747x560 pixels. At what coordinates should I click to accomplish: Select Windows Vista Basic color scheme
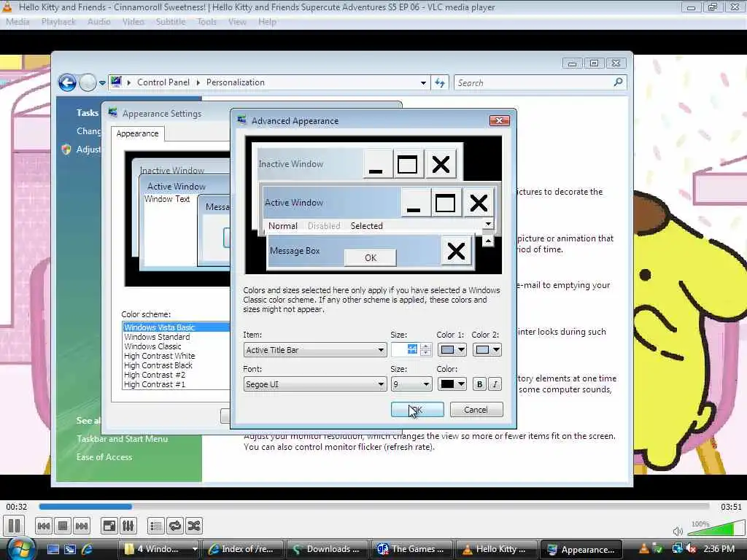coord(176,327)
